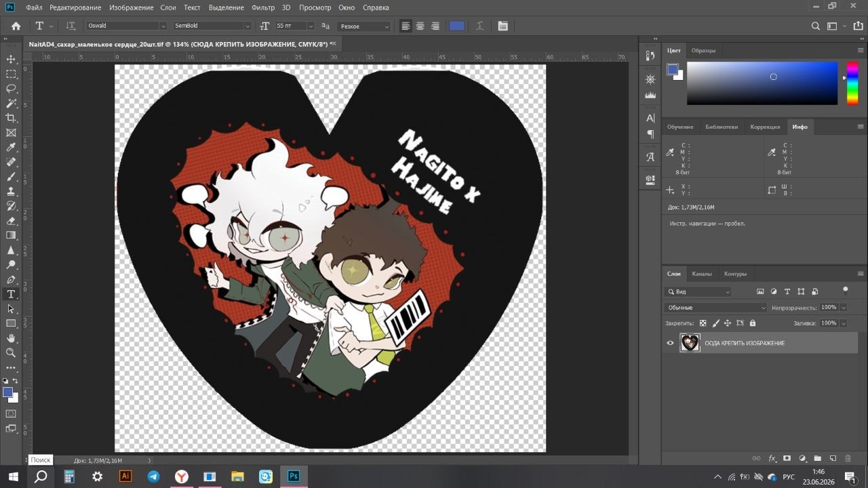Open the Glyphs panel icon
Screen dimensions: 868x488
coord(650,157)
